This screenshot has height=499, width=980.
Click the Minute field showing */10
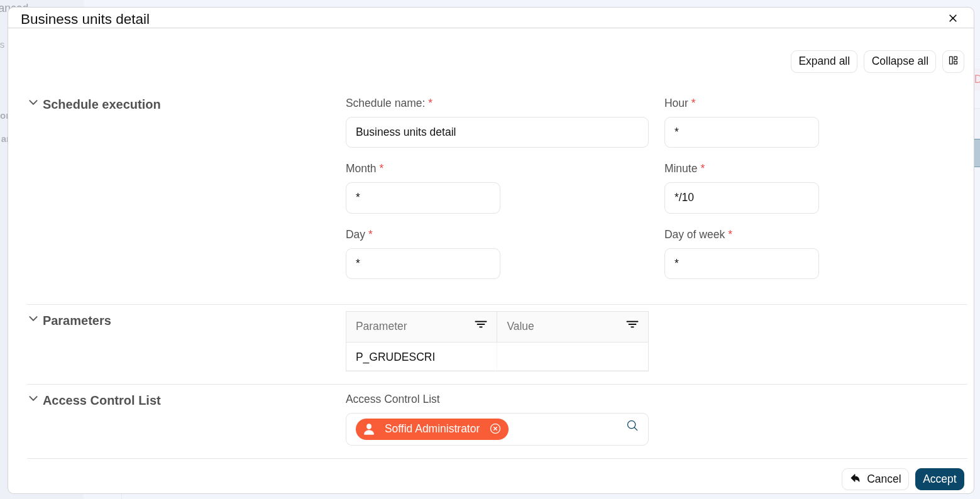(x=741, y=198)
